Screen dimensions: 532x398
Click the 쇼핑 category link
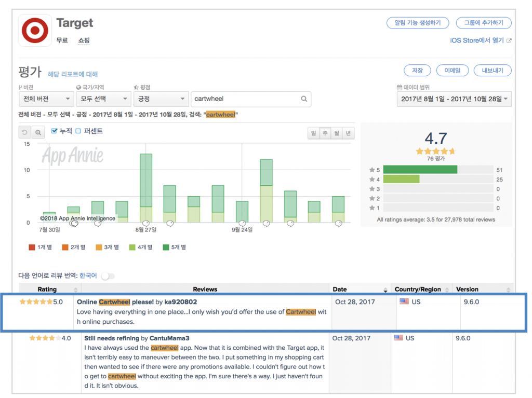(x=84, y=40)
